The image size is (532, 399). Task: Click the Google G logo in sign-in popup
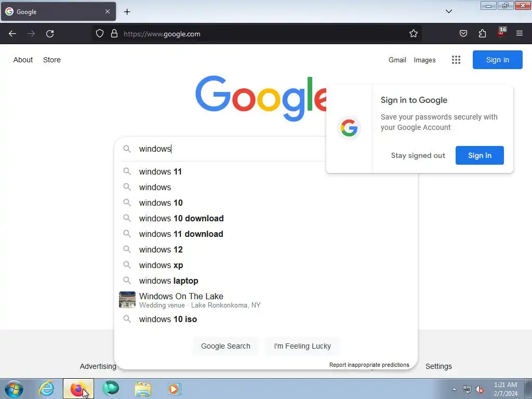[x=349, y=128]
